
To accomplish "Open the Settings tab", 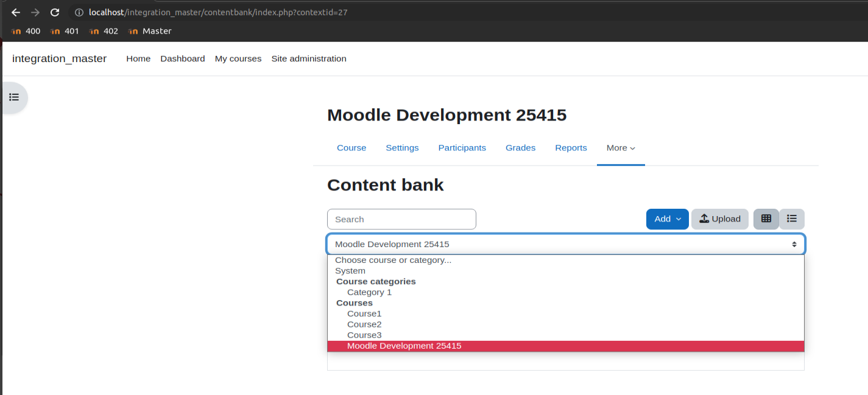I will coord(402,148).
